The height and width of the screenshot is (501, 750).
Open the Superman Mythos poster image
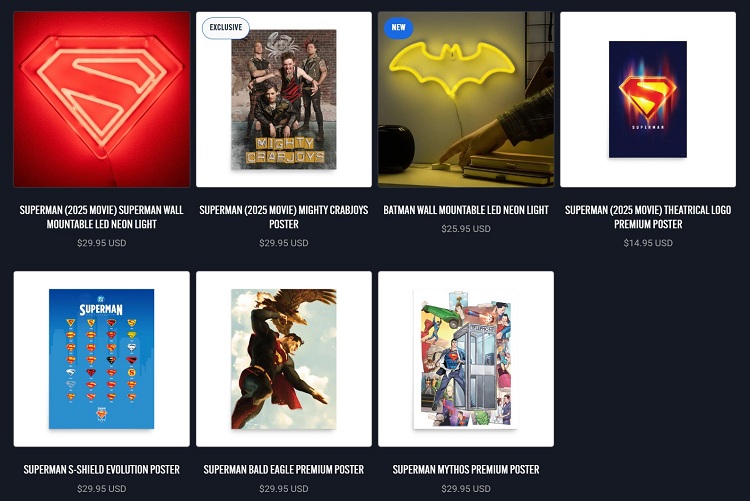pos(466,359)
